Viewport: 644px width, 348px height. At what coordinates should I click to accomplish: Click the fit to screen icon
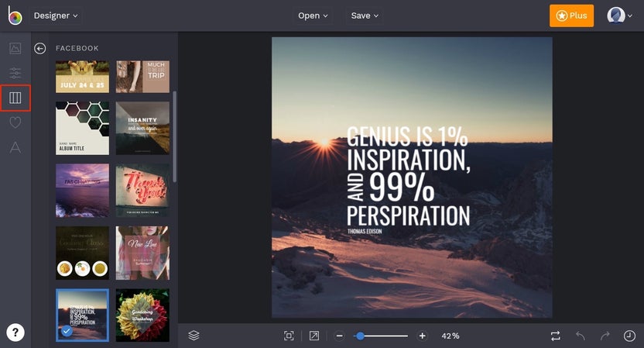click(289, 336)
